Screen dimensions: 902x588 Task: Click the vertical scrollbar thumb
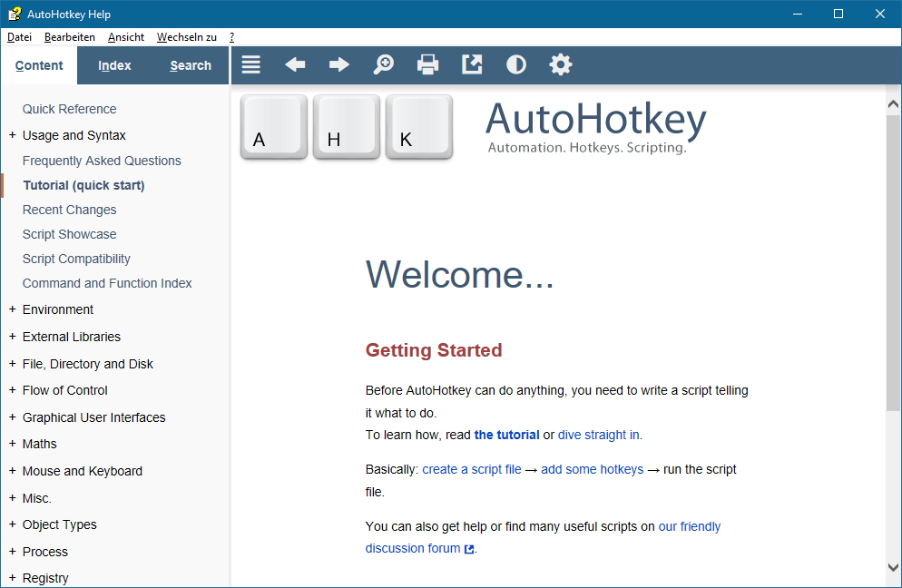893,261
